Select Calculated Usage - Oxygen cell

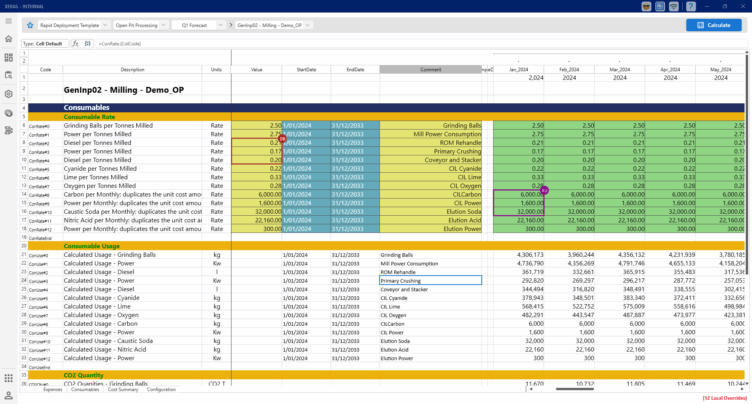pyautogui.click(x=132, y=315)
